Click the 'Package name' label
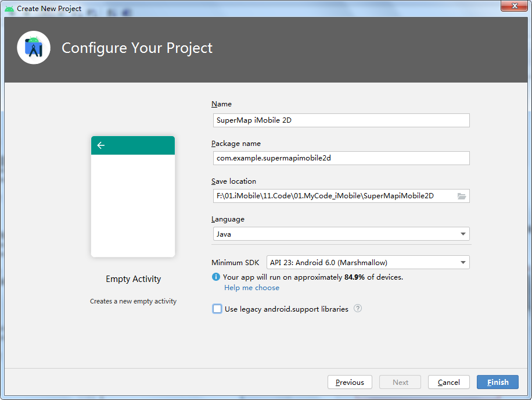 tap(236, 144)
